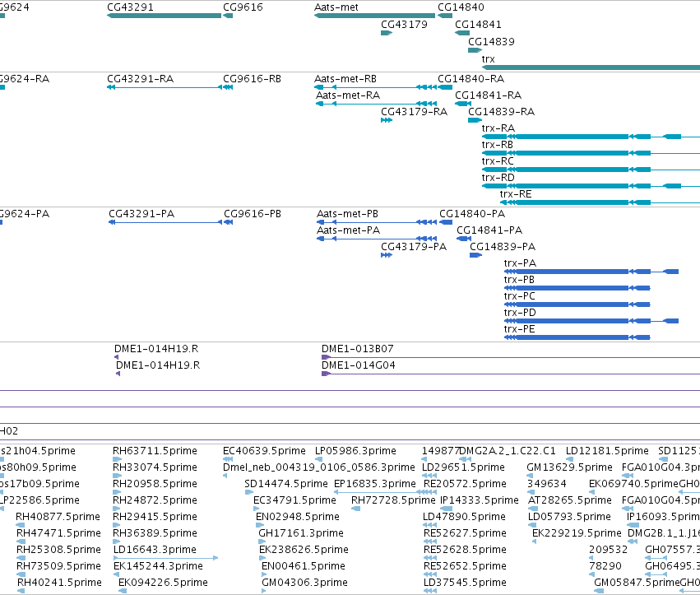Select the trx-RC transcript label
The height and width of the screenshot is (595, 700).
pyautogui.click(x=498, y=161)
